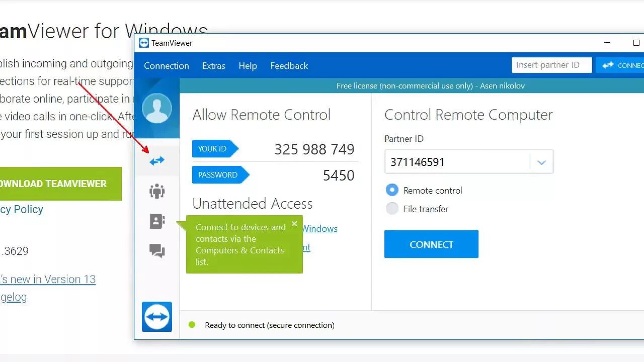The height and width of the screenshot is (362, 644).
Task: Click the Ready to connect status text
Action: [270, 325]
